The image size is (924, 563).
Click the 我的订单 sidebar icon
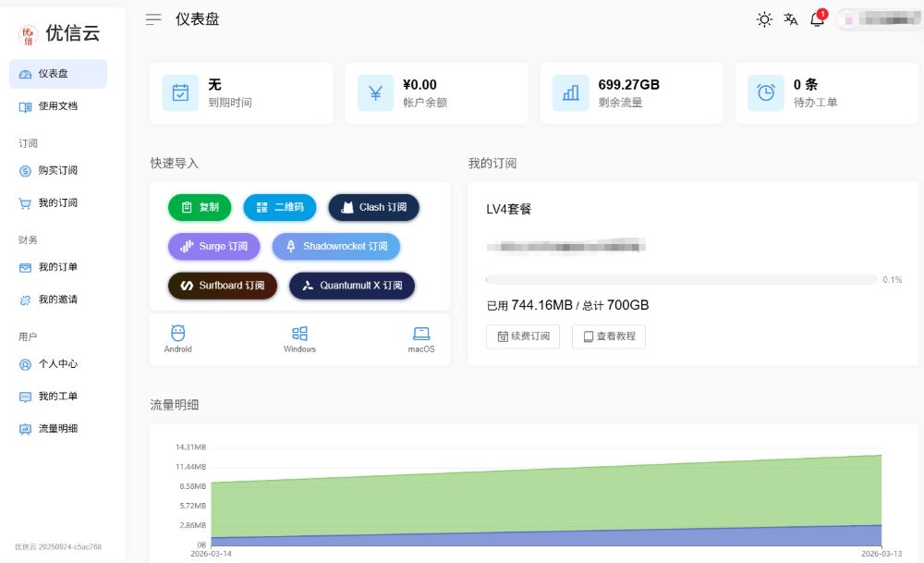[x=26, y=267]
